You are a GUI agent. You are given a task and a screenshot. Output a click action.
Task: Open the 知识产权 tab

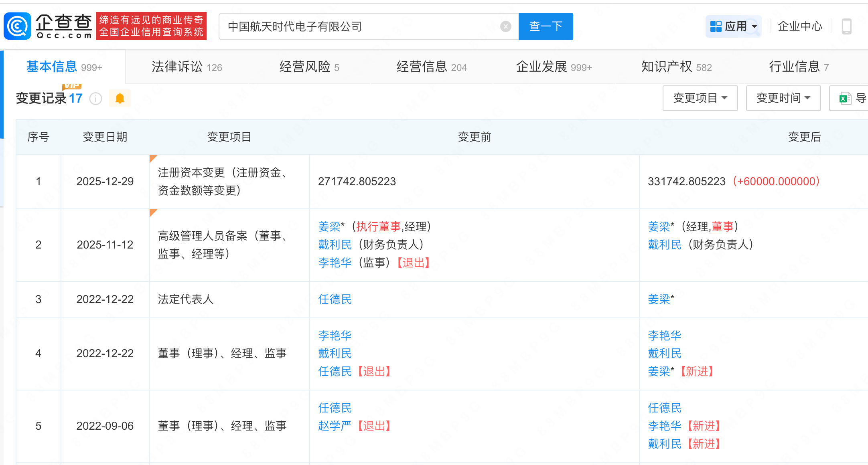[x=676, y=67]
